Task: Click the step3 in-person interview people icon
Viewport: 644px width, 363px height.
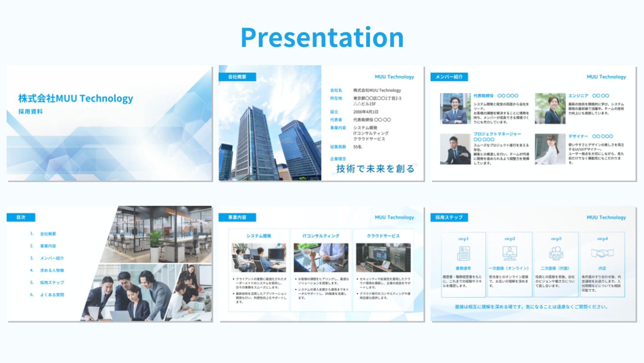Action: 556,253
